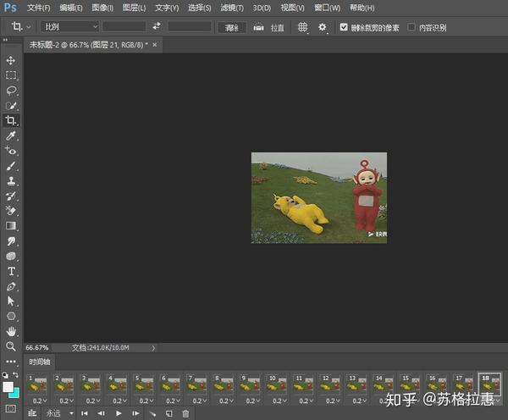Select animation frame 18 thumbnail
Image resolution: width=508 pixels, height=420 pixels.
490,383
